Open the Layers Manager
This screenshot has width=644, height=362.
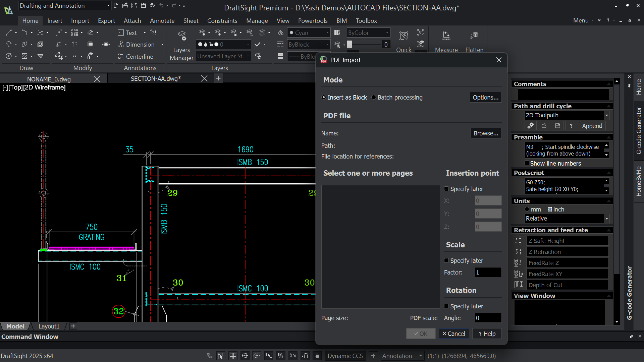click(x=181, y=46)
